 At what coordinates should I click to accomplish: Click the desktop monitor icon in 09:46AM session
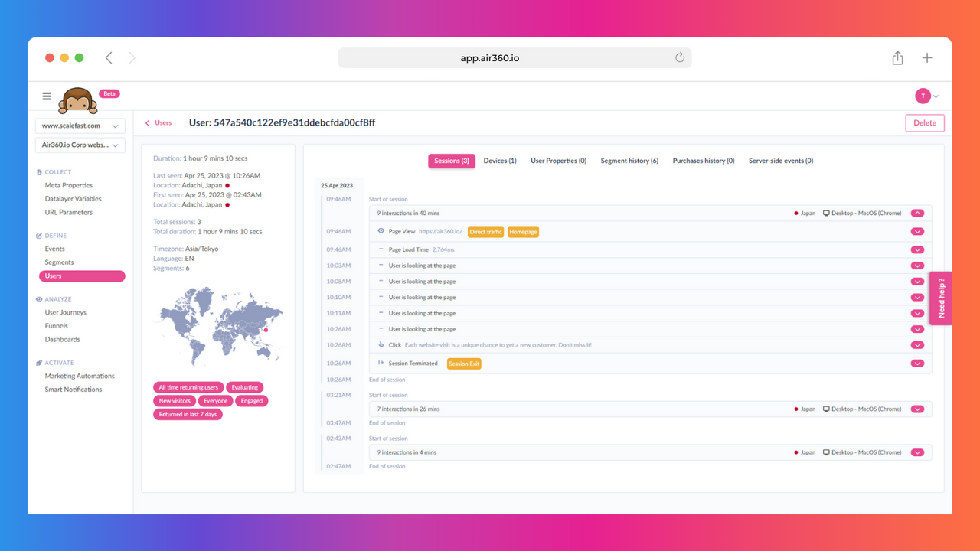(826, 214)
